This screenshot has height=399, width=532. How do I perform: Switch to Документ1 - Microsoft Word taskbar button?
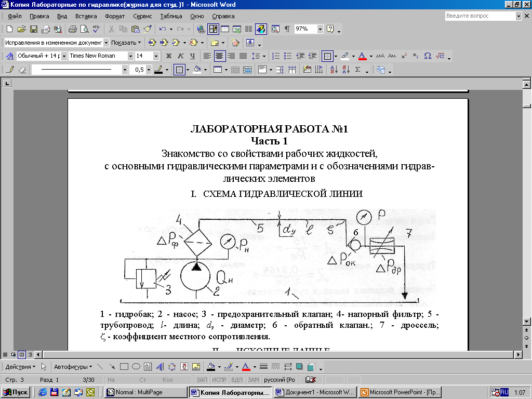coord(315,392)
